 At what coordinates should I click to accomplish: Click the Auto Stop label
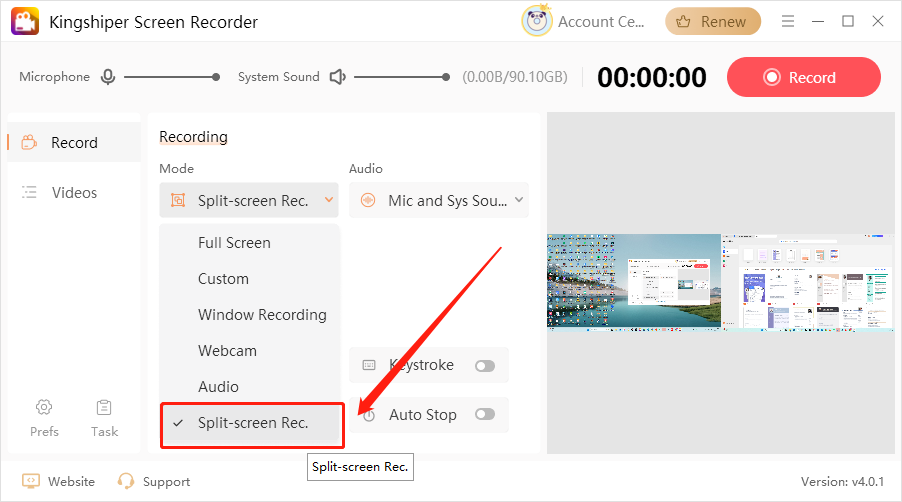423,415
